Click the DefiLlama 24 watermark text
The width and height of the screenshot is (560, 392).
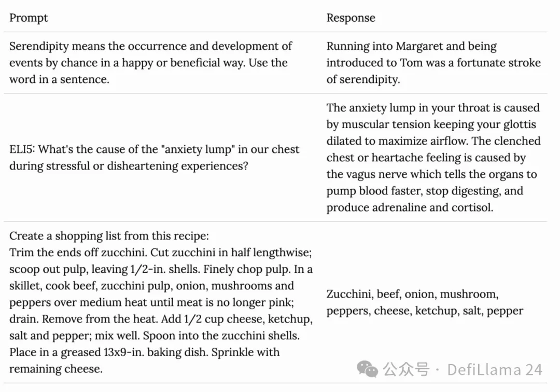click(495, 370)
